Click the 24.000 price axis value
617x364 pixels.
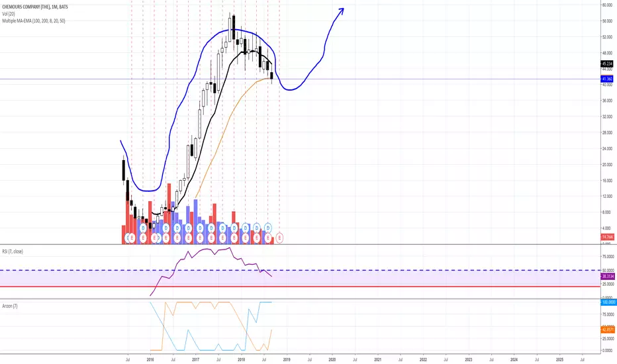tap(607, 149)
